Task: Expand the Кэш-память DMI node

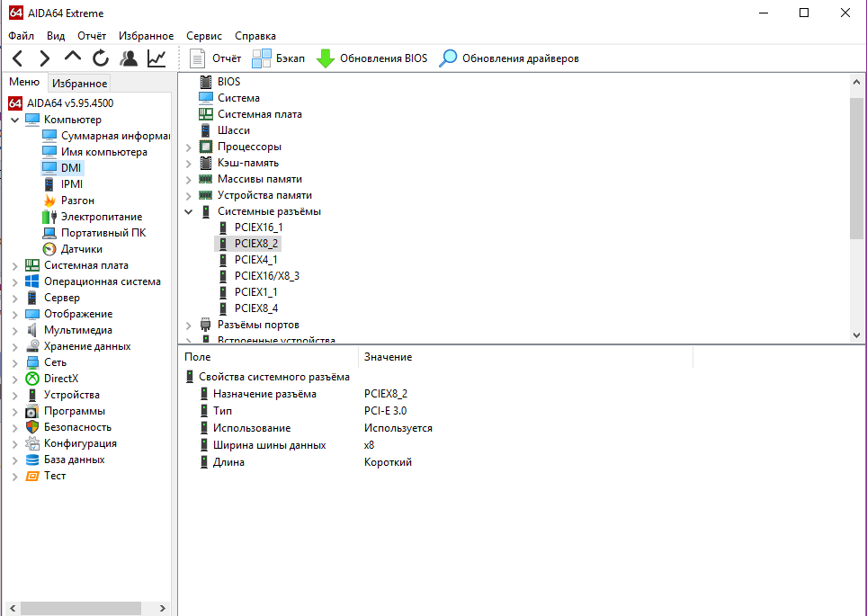Action: [189, 164]
